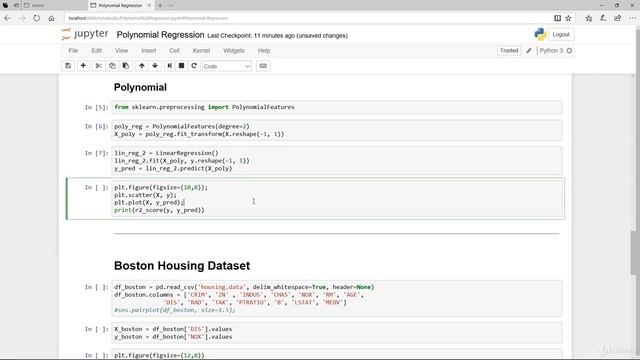Screen dimensions: 640x360
Task: Open the Edit menu
Action: point(96,51)
